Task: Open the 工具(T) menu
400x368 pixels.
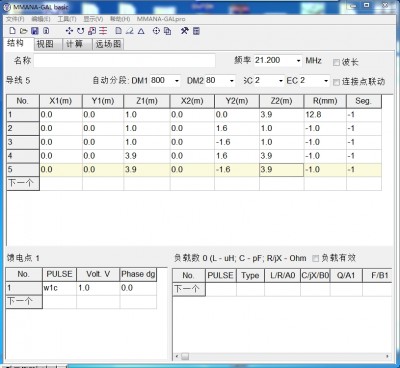Action: tap(67, 19)
